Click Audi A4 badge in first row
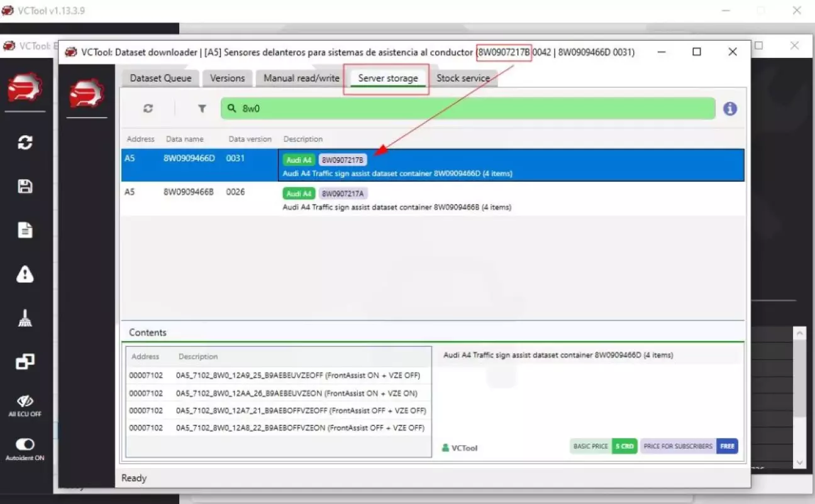This screenshot has width=815, height=504. point(299,160)
